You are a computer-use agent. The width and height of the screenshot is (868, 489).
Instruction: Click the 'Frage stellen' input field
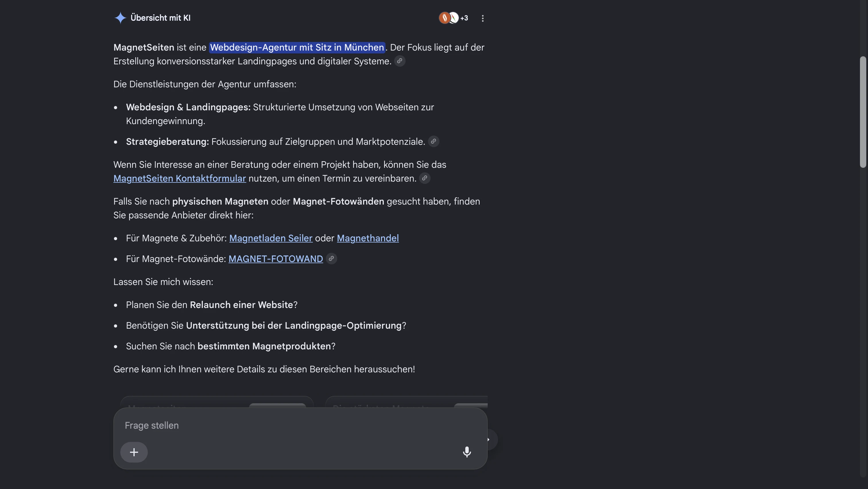pos(300,425)
